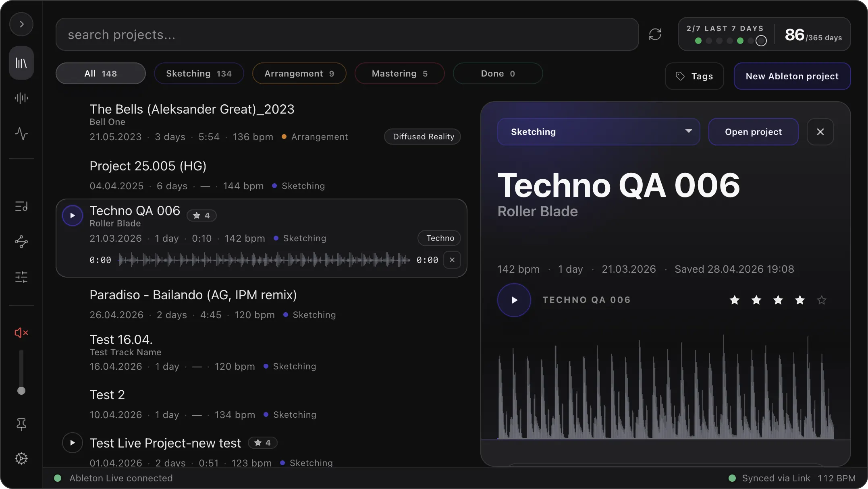Play Test Live Project-new test preview
Viewport: 868px width, 489px height.
[x=73, y=443]
